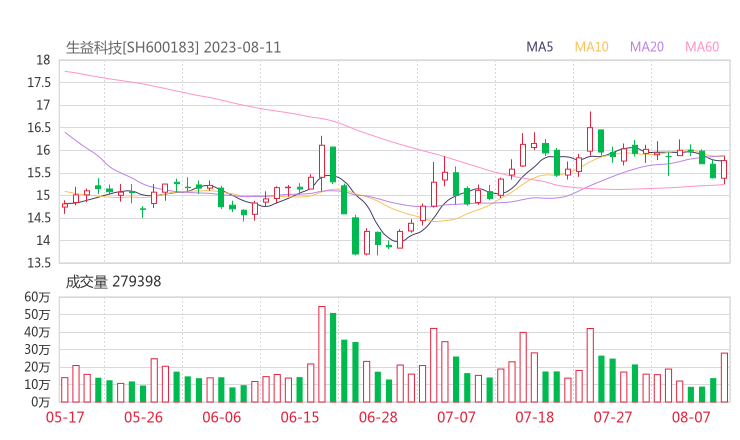Click the 15.5 price axis label
Image resolution: width=740 pixels, height=440 pixels.
pos(39,173)
